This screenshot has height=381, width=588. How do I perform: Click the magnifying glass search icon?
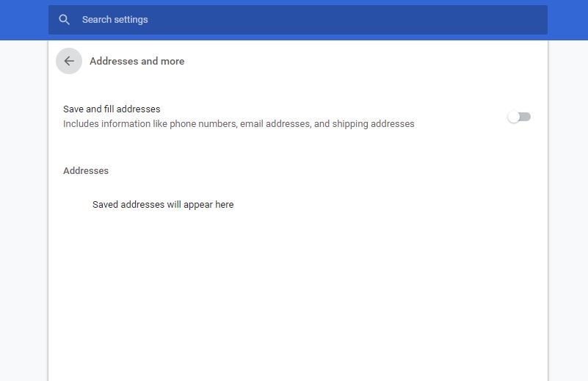(x=65, y=20)
